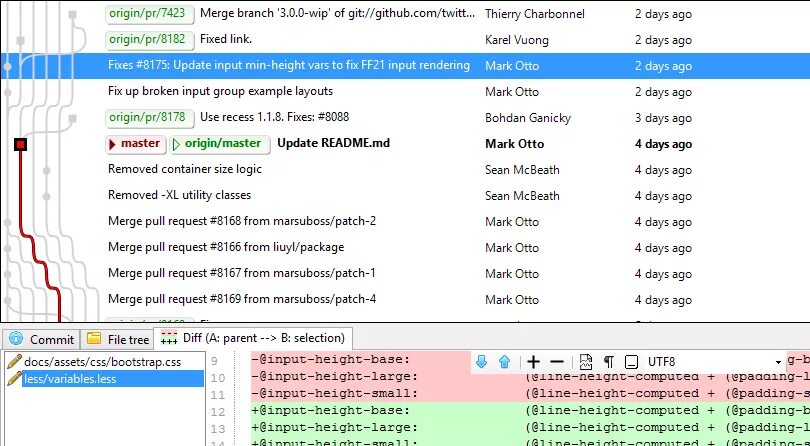Viewport: 810px width, 446px height.
Task: Click the origin/master remote branch label
Action: tap(220, 144)
